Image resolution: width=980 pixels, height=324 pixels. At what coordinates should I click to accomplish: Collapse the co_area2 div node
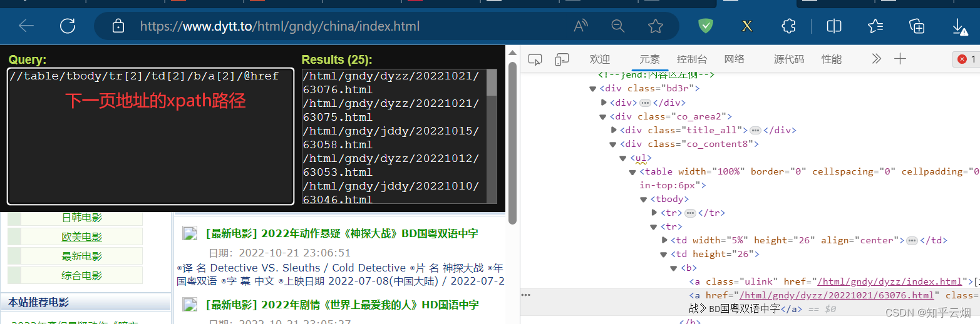[603, 116]
